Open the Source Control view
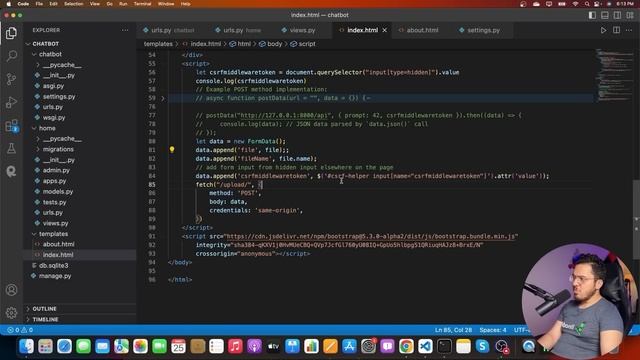 11,79
